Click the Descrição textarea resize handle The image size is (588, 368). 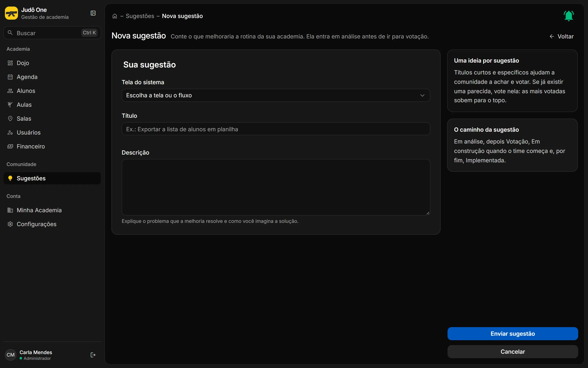428,213
